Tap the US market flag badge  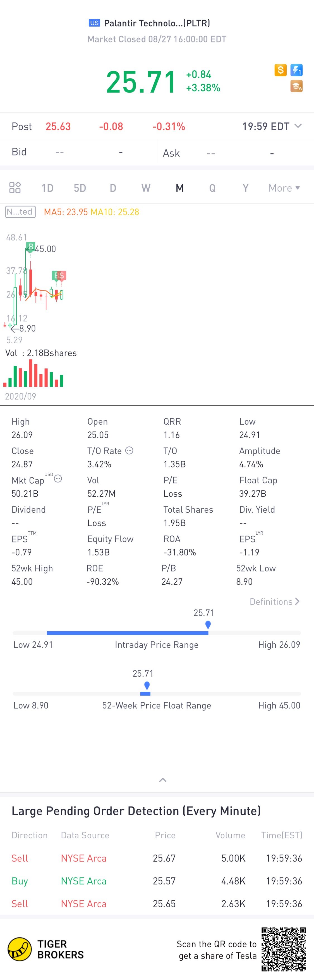(x=94, y=23)
